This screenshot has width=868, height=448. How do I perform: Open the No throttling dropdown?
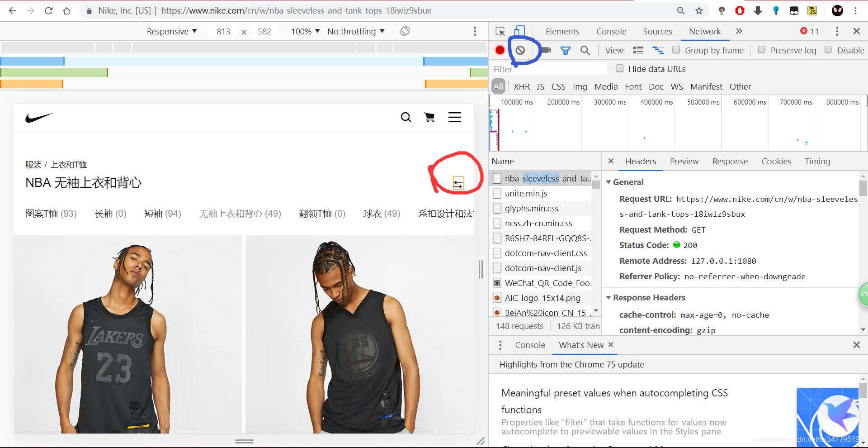(x=356, y=31)
